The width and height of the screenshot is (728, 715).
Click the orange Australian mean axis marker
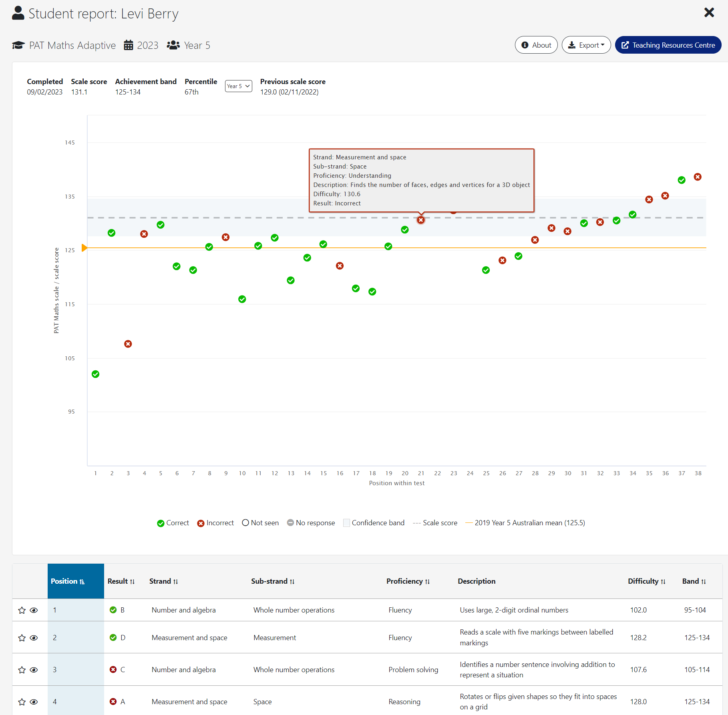[x=84, y=248]
